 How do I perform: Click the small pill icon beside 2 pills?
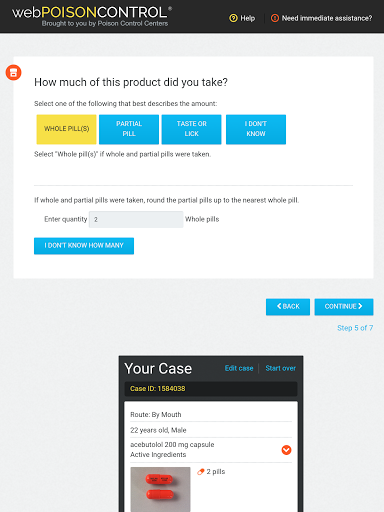click(x=200, y=472)
